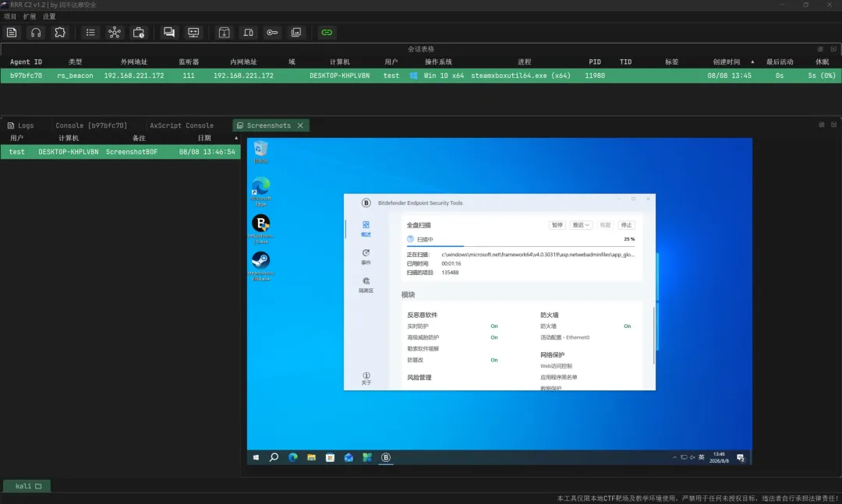Open the logs document toolbar icon
This screenshot has width=842, height=504.
[x=12, y=33]
